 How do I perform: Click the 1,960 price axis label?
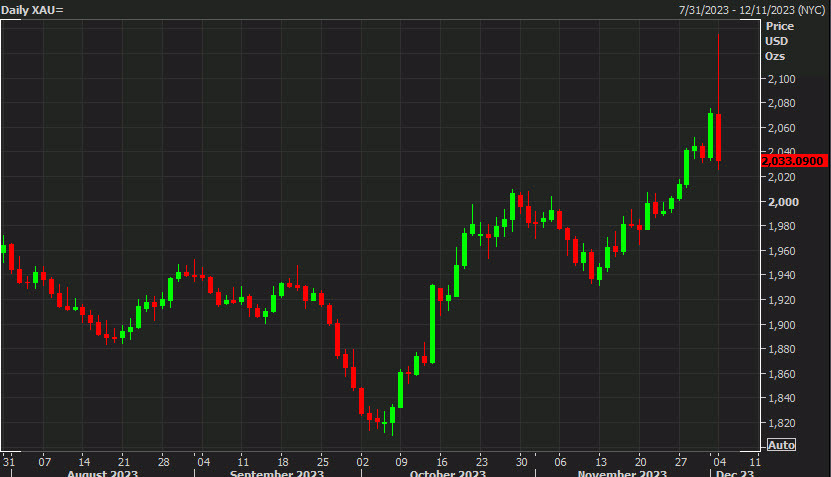[x=782, y=251]
